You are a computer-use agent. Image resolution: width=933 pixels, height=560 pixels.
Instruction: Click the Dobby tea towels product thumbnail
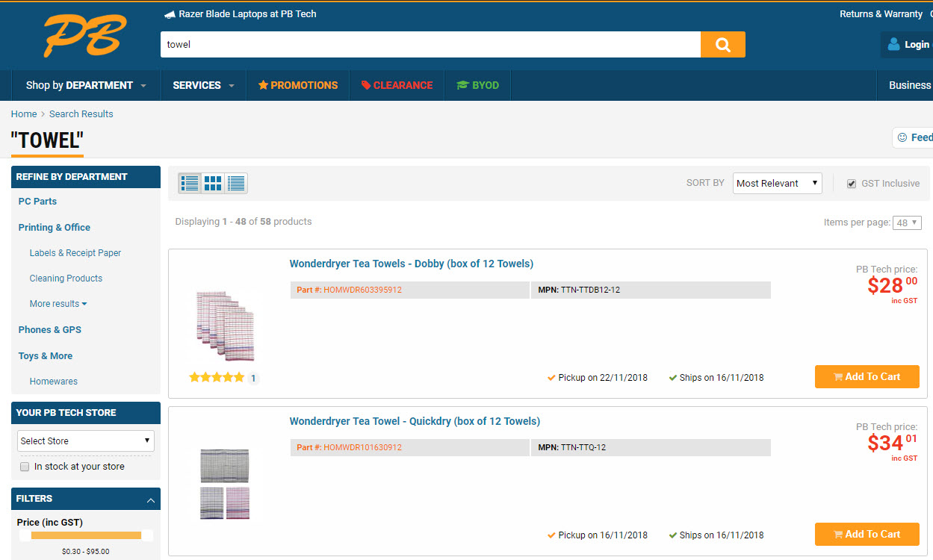tap(226, 326)
